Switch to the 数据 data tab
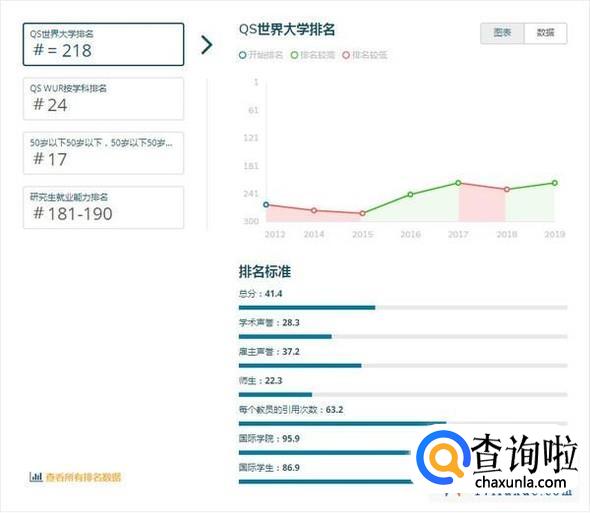Screen dimensions: 590x513 (x=546, y=33)
